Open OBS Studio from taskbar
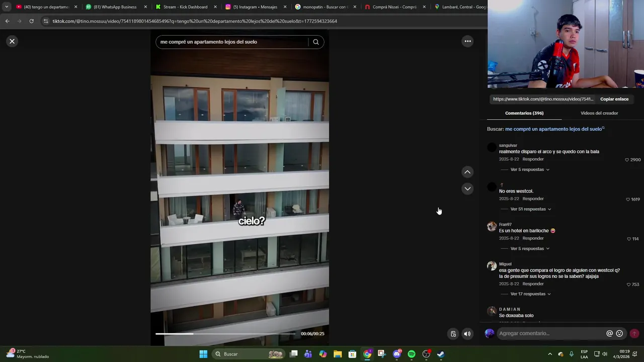This screenshot has width=644, height=362. [426, 354]
